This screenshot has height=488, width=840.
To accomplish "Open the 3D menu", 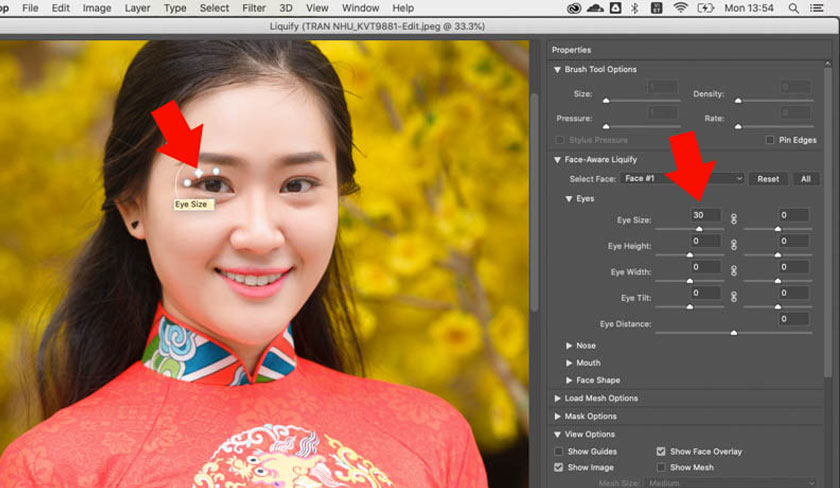I will (x=286, y=8).
